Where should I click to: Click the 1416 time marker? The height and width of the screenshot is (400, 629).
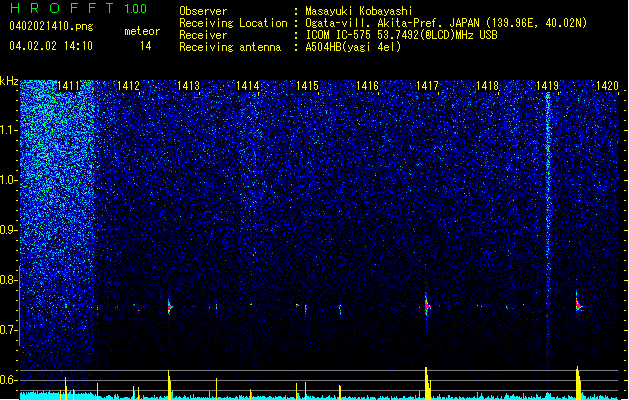[367, 86]
